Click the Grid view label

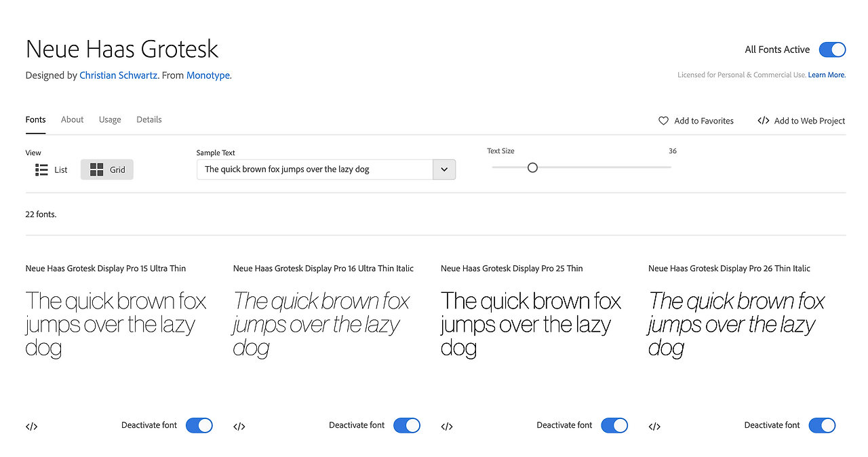[x=117, y=170]
